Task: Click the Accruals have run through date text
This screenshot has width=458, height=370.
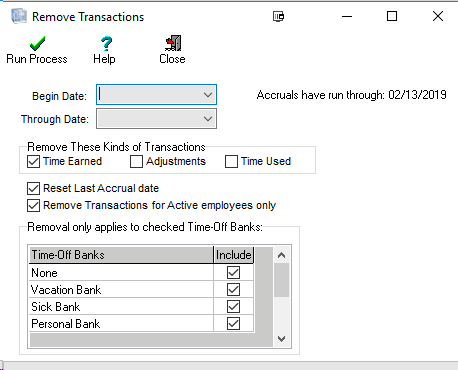Action: coord(351,95)
